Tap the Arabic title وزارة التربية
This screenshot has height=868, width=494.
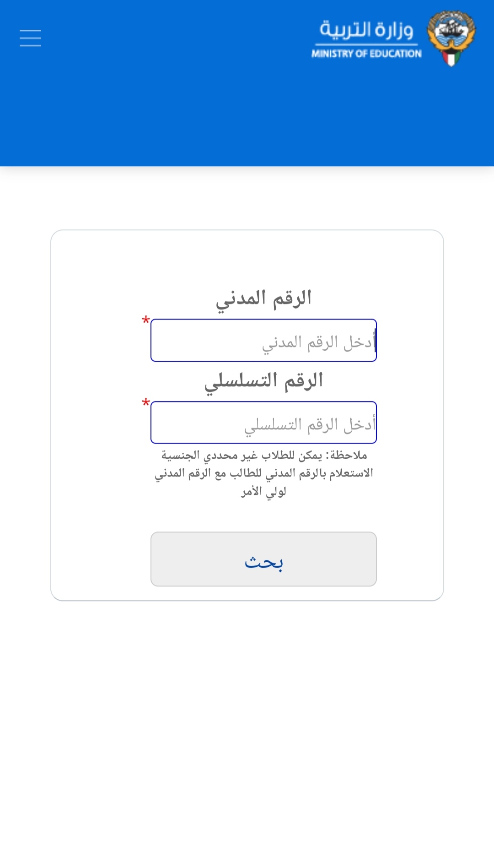pyautogui.click(x=366, y=30)
